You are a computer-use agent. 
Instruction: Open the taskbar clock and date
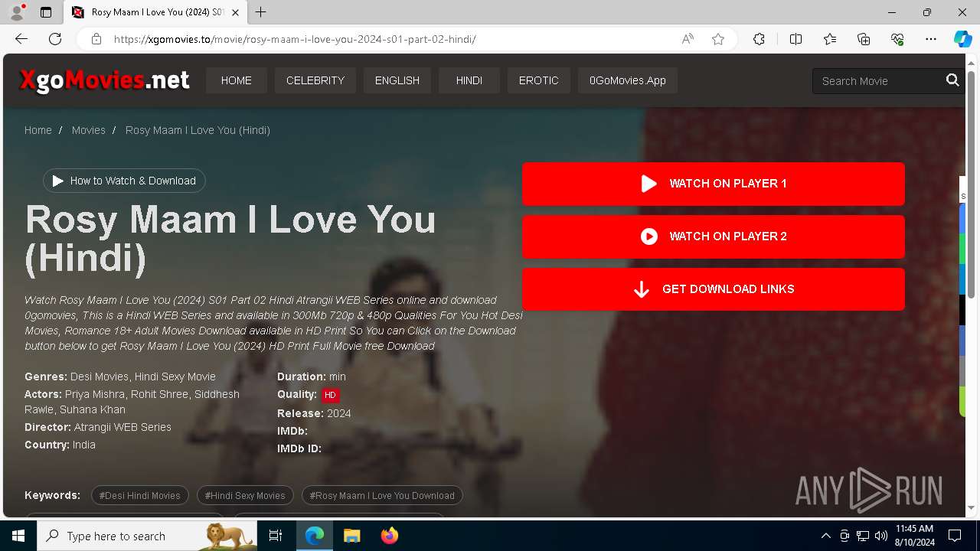(914, 536)
